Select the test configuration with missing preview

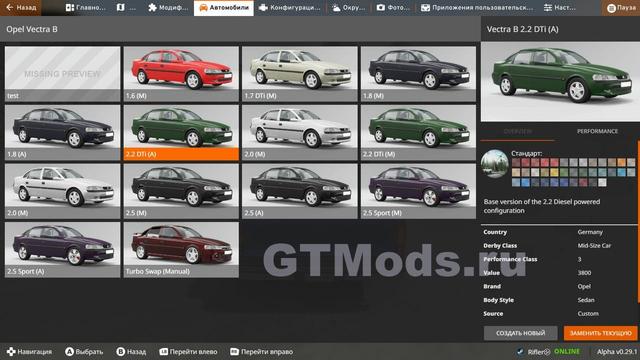coord(62,74)
